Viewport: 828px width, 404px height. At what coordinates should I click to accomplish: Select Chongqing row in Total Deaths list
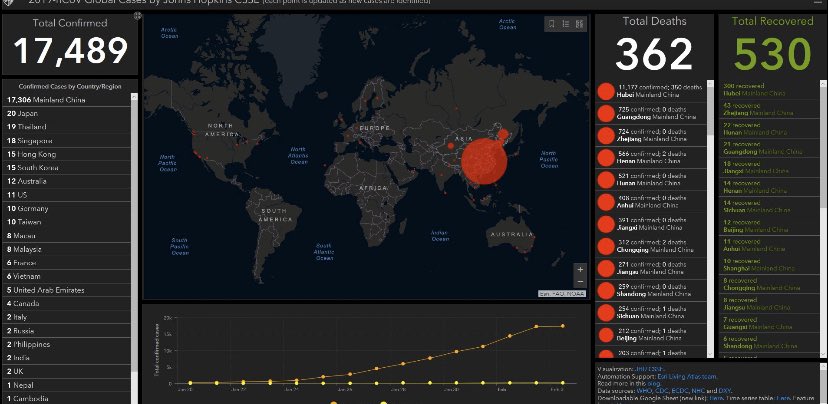tap(651, 246)
